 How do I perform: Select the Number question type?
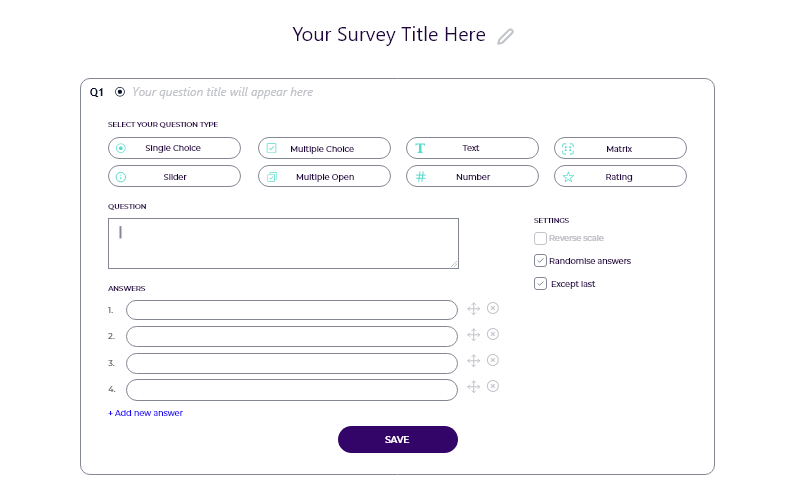472,177
